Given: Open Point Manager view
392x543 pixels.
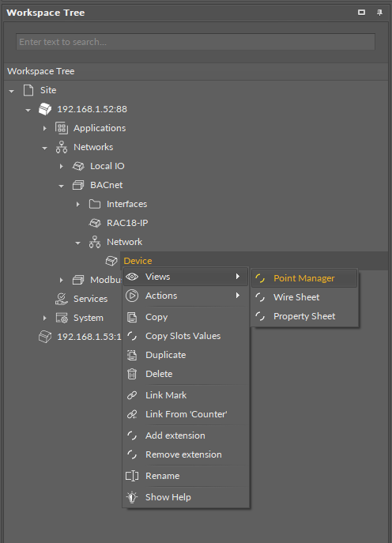Looking at the screenshot, I should coord(304,278).
